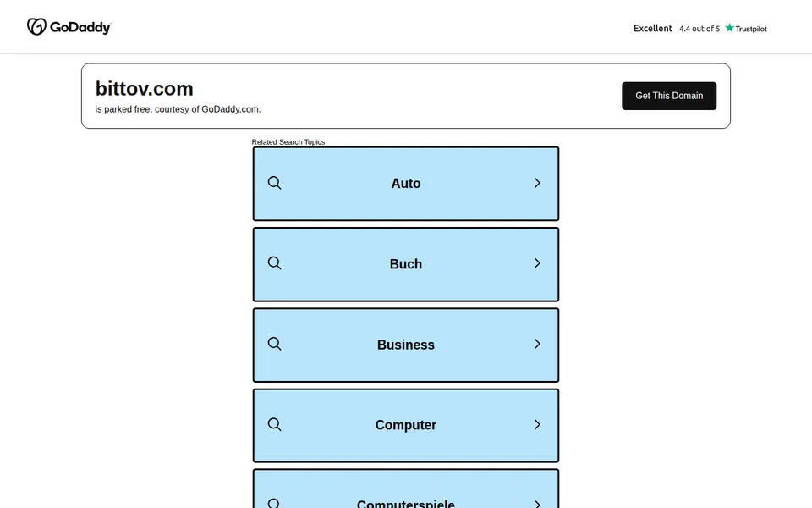Open the chevron arrow on Business row
This screenshot has height=508, width=812.
(537, 345)
